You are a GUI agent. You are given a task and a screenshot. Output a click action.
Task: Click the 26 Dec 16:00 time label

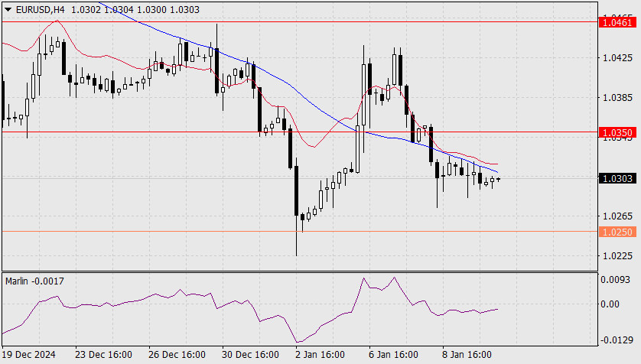pyautogui.click(x=177, y=355)
